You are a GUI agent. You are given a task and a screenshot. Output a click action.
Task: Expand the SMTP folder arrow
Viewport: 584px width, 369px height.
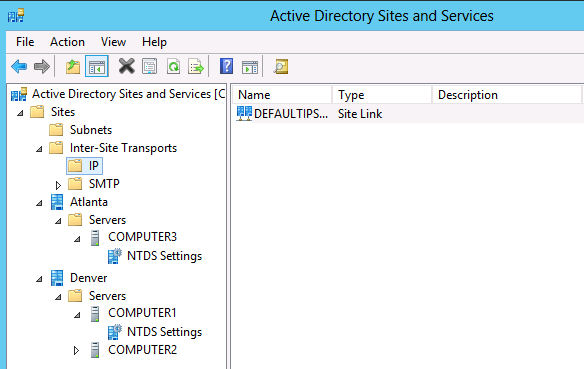(58, 185)
